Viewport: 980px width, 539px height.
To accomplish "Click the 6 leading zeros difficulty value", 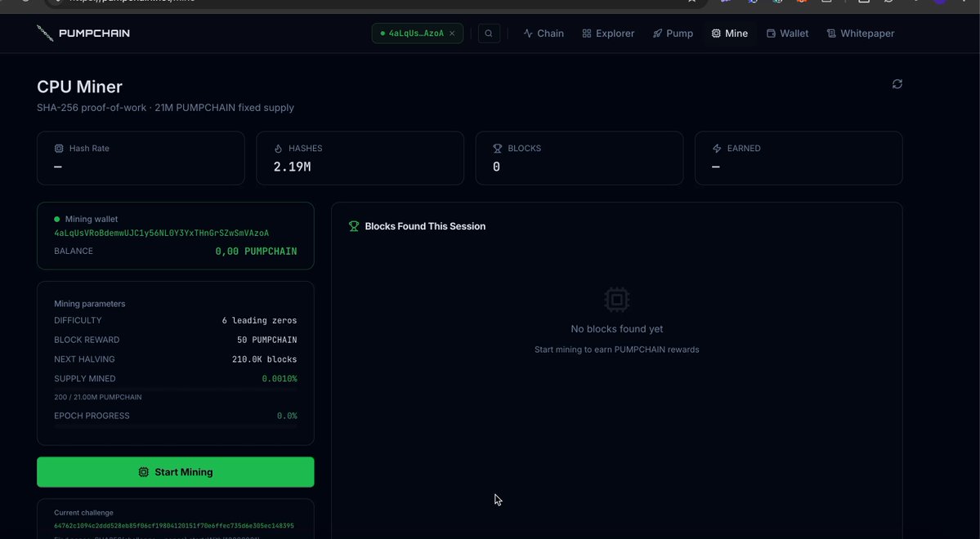I will point(259,320).
